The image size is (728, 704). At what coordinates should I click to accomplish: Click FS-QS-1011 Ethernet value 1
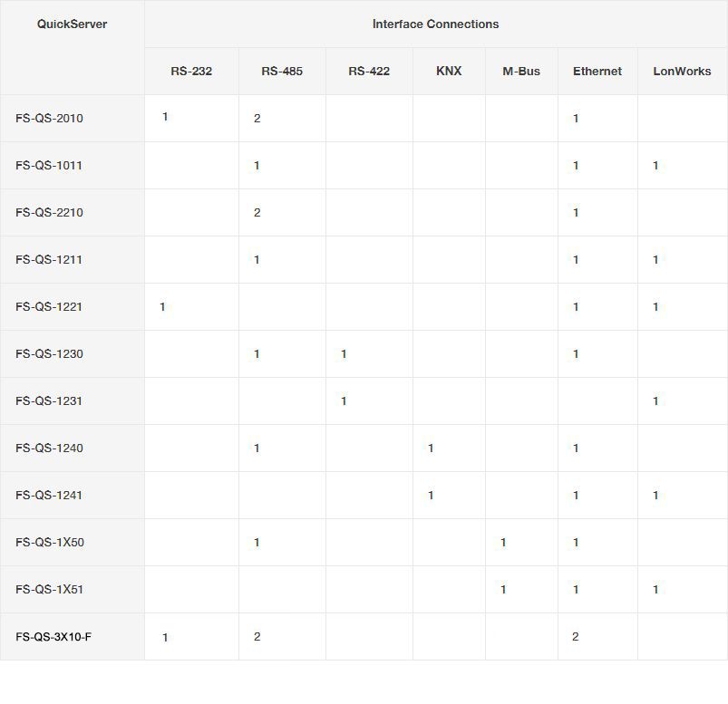point(576,166)
